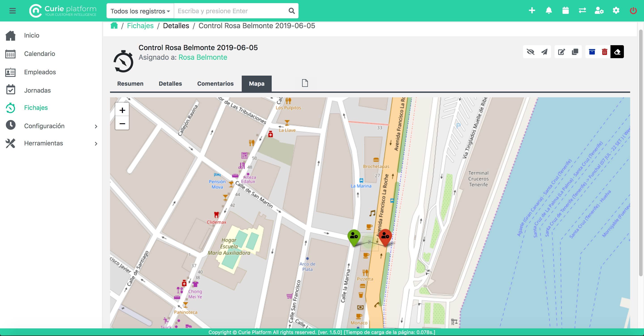Click the black eraser icon
This screenshot has width=644, height=336.
click(617, 52)
